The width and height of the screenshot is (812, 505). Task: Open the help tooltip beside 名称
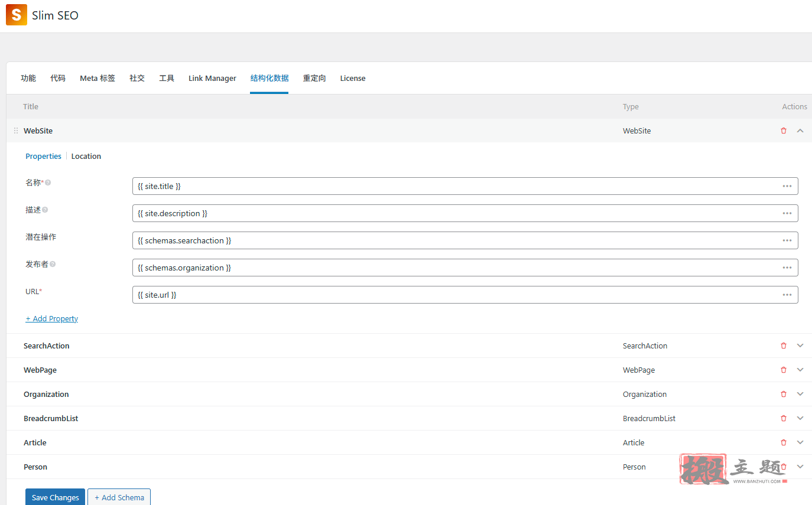pyautogui.click(x=48, y=183)
